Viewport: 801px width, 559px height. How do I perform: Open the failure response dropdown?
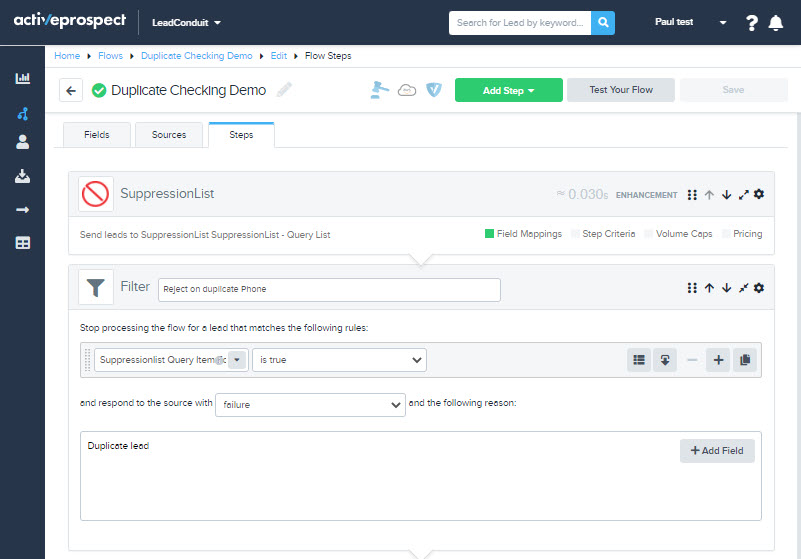(311, 405)
